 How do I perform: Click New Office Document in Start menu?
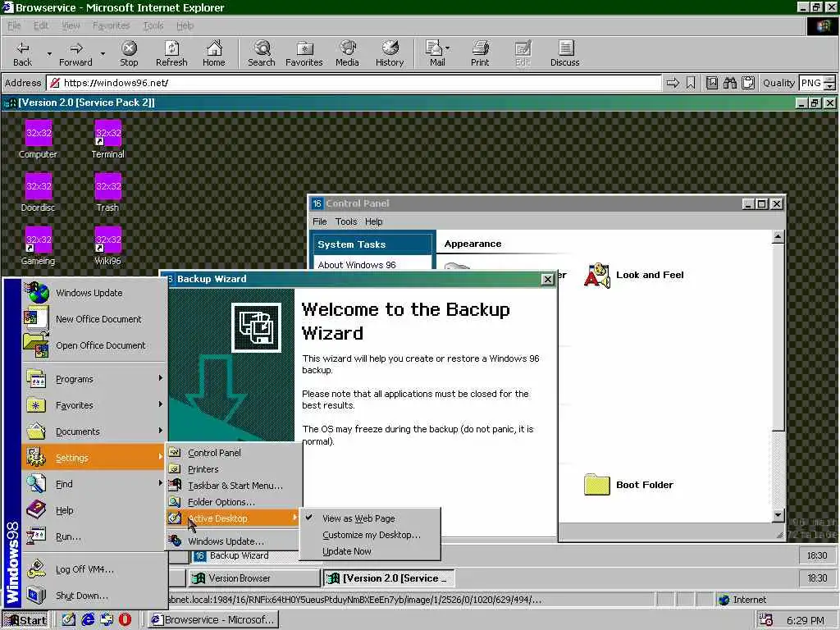coord(94,319)
